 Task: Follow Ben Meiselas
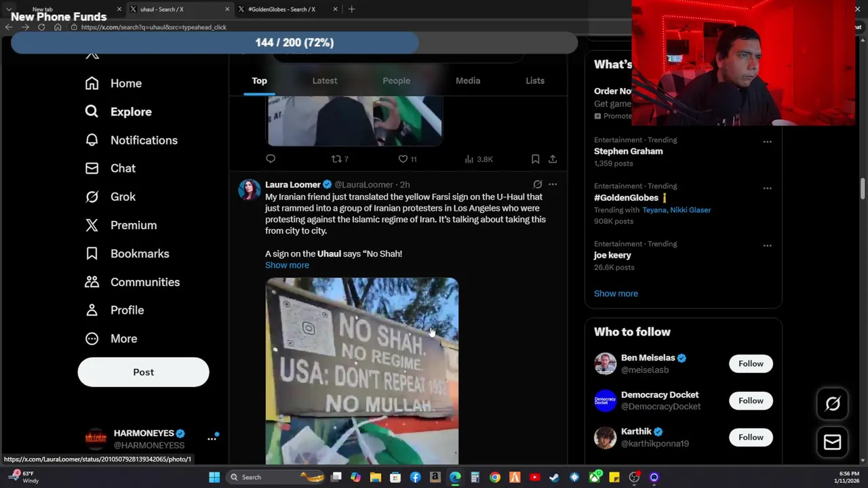[751, 364]
